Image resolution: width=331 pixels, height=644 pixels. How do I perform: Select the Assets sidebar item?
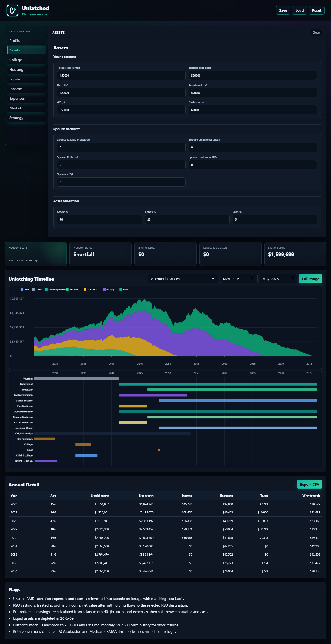click(26, 50)
